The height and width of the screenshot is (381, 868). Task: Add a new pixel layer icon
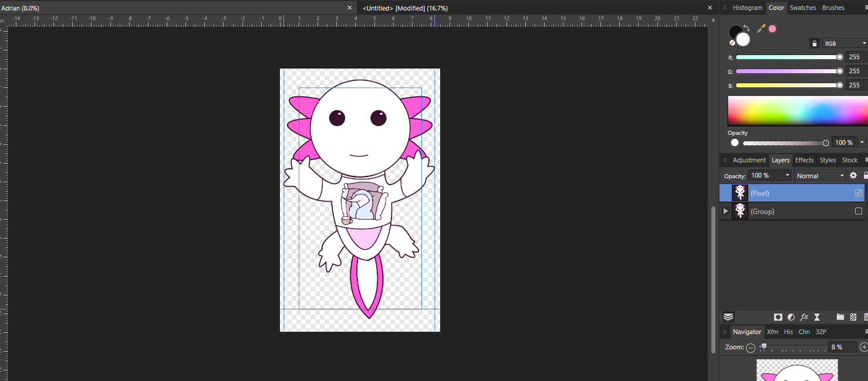click(853, 317)
